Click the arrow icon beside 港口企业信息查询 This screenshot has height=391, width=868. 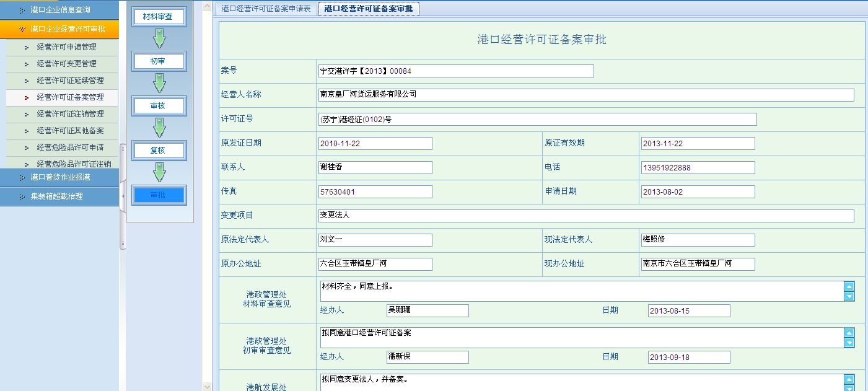(22, 10)
